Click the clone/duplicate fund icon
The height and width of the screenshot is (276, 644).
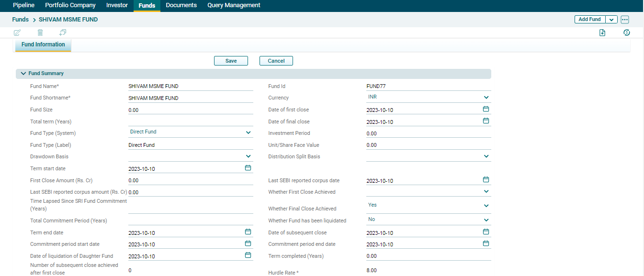point(63,33)
